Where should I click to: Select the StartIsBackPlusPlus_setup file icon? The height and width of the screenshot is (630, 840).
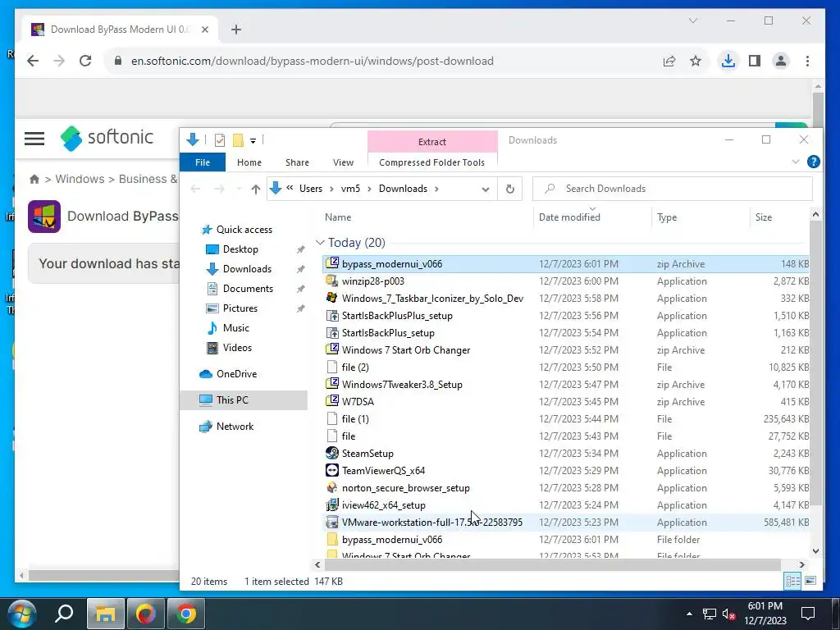332,316
